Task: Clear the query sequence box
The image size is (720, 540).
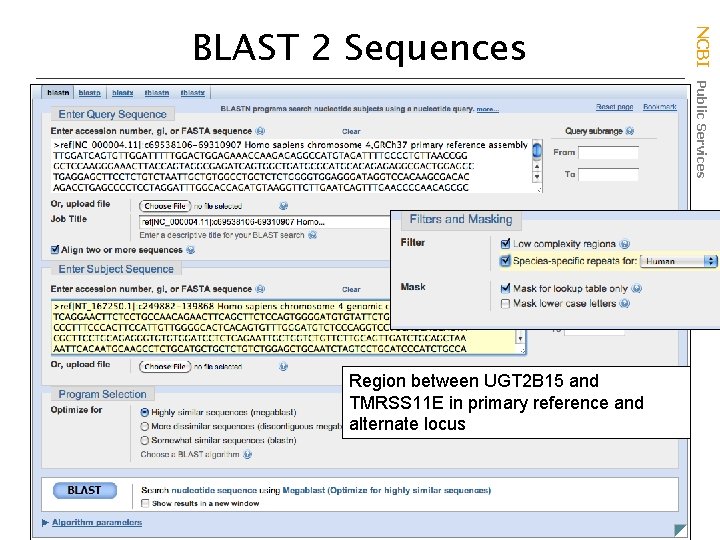Action: pos(351,131)
